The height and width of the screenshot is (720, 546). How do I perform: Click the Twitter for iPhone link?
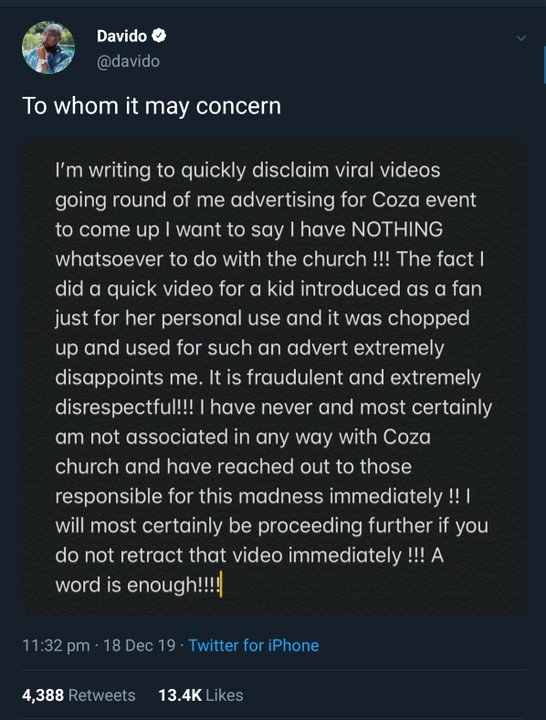click(x=253, y=645)
